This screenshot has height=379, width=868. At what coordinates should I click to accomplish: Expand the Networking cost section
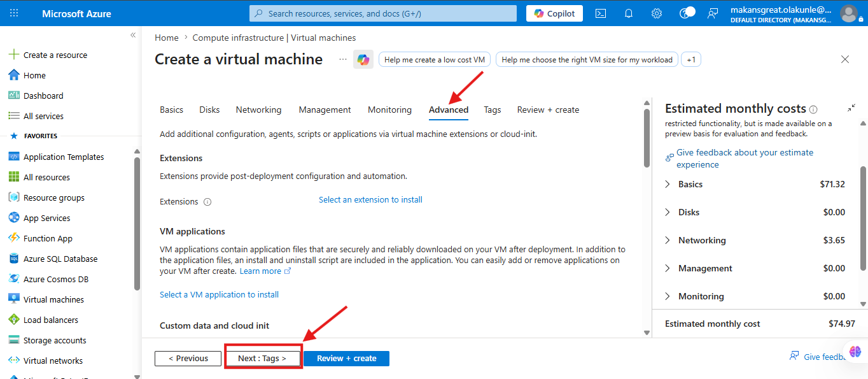(668, 240)
